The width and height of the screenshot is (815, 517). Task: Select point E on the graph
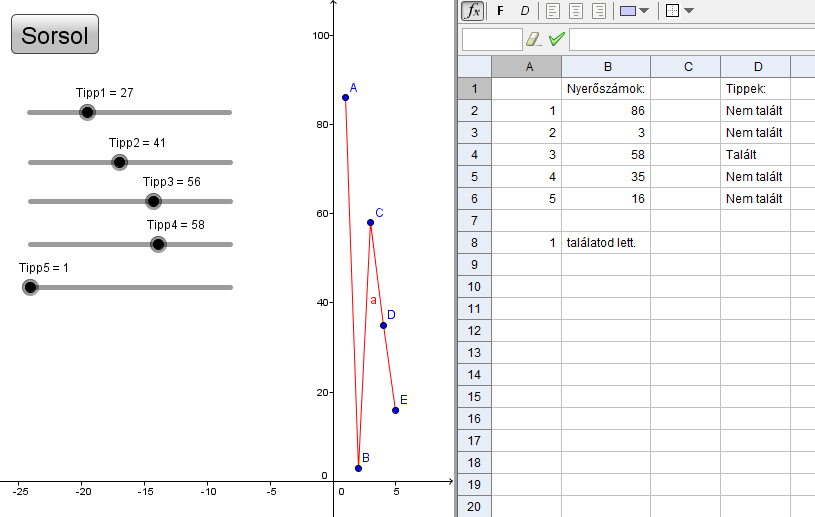(396, 410)
